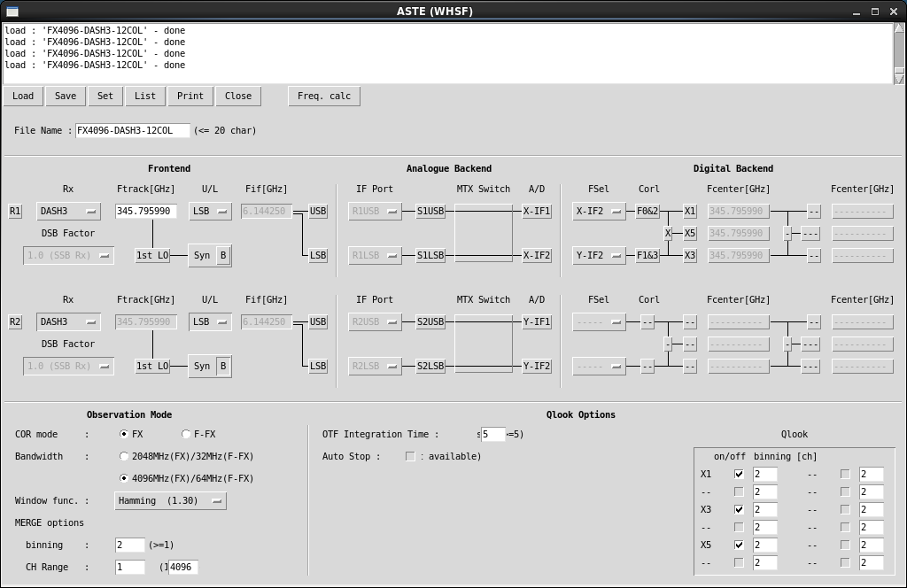Click the X-IF2 A/D box
The height and width of the screenshot is (588, 907).
tap(537, 256)
